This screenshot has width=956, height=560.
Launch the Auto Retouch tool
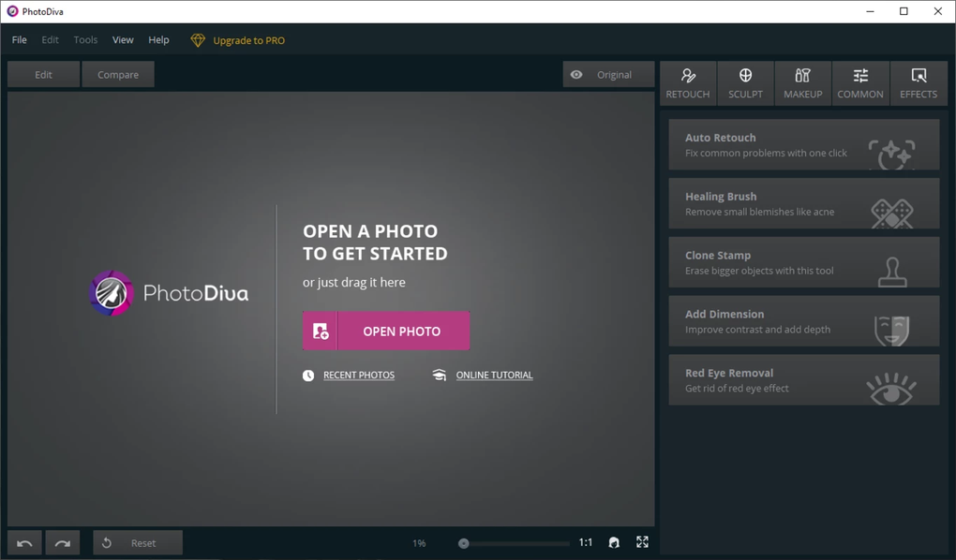coord(803,144)
